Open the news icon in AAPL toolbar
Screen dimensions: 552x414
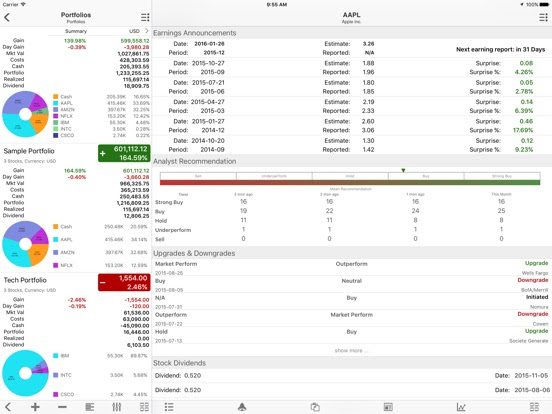(388, 407)
